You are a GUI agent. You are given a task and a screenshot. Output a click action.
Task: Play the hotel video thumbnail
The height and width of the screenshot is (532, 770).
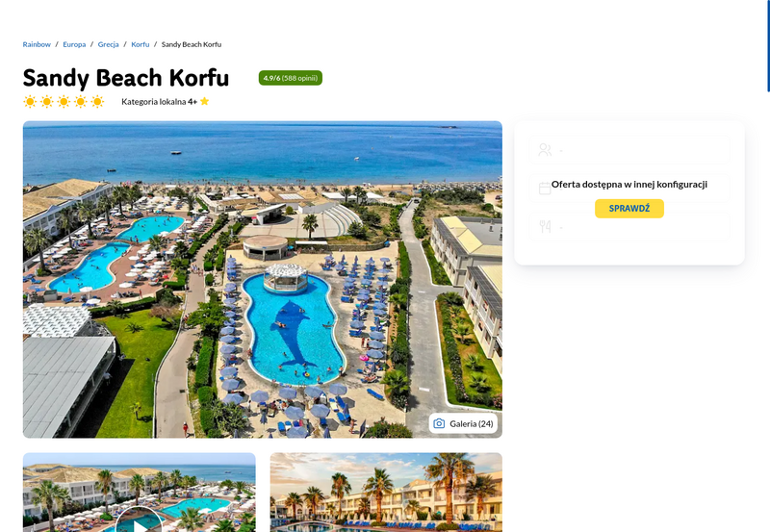(x=140, y=520)
